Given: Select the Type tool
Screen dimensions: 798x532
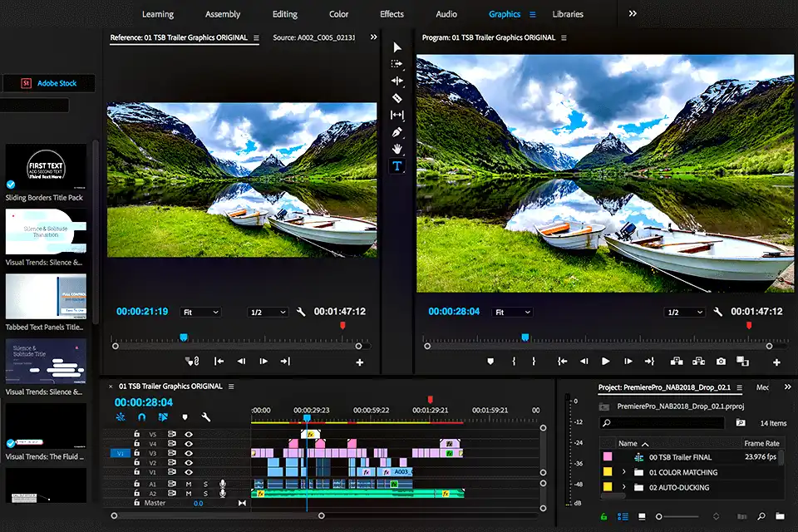Looking at the screenshot, I should point(397,166).
